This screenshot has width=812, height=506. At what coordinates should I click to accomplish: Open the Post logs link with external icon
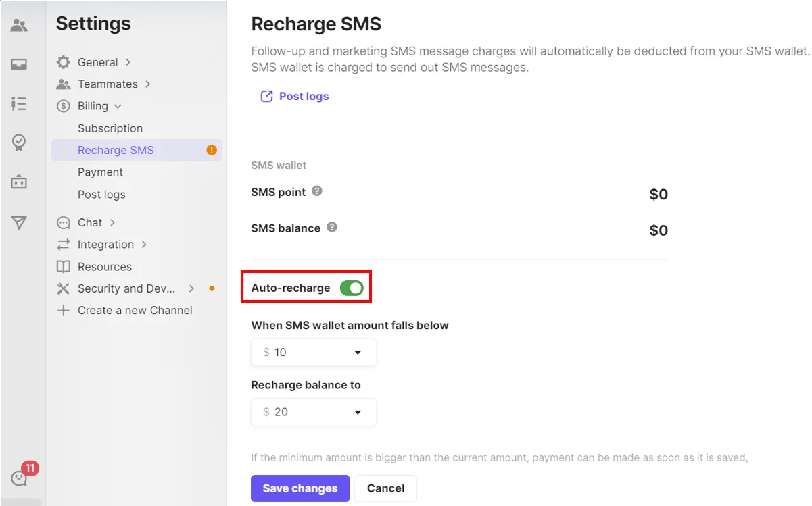click(x=295, y=97)
